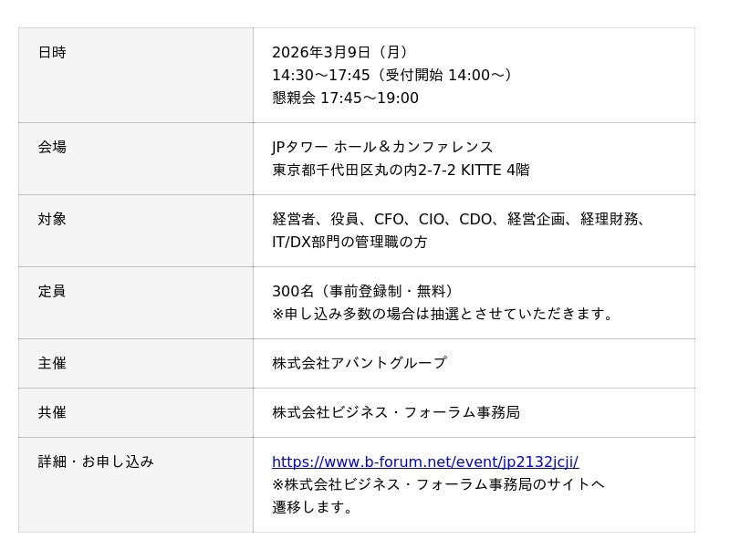
Task: Click the 共催 row label
Action: click(x=52, y=412)
